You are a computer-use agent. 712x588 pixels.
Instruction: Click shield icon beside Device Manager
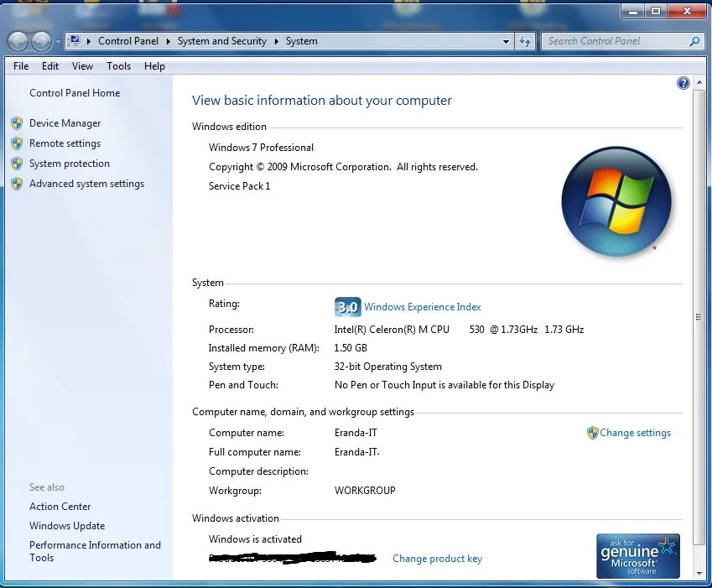17,123
